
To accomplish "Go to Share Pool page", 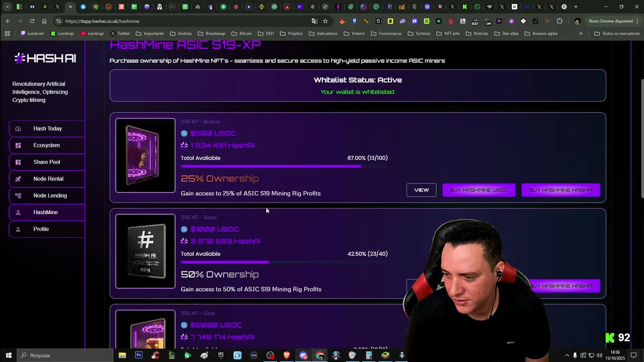I will tap(47, 162).
